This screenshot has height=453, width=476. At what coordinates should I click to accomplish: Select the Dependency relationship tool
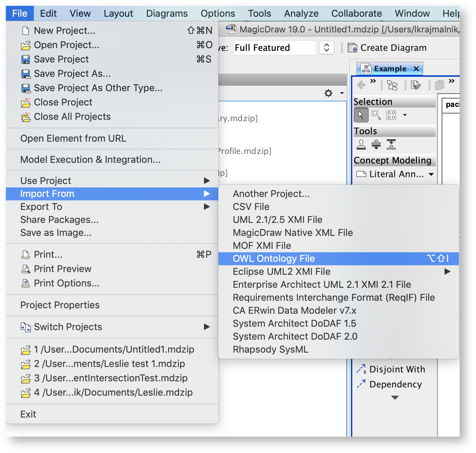[390, 384]
